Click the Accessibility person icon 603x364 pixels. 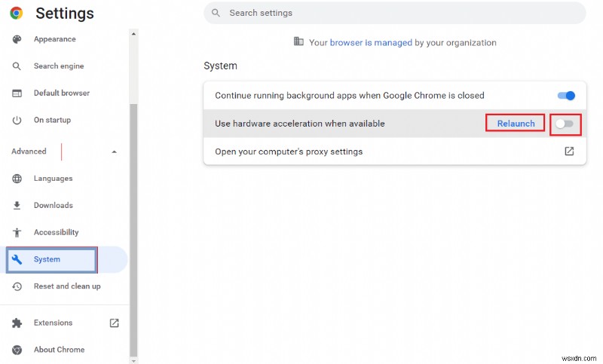[x=17, y=233]
